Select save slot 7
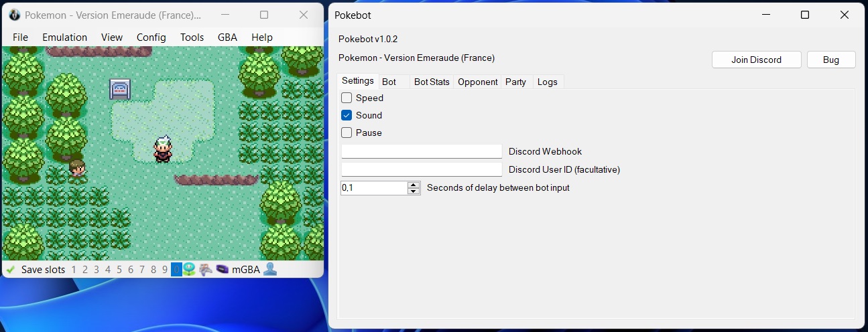This screenshot has width=868, height=332. [x=142, y=270]
